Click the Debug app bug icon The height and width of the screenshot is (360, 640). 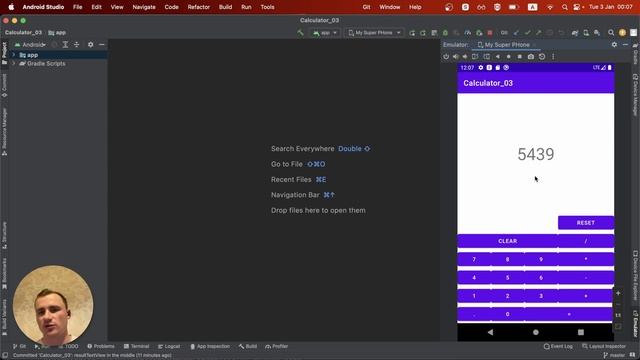445,33
